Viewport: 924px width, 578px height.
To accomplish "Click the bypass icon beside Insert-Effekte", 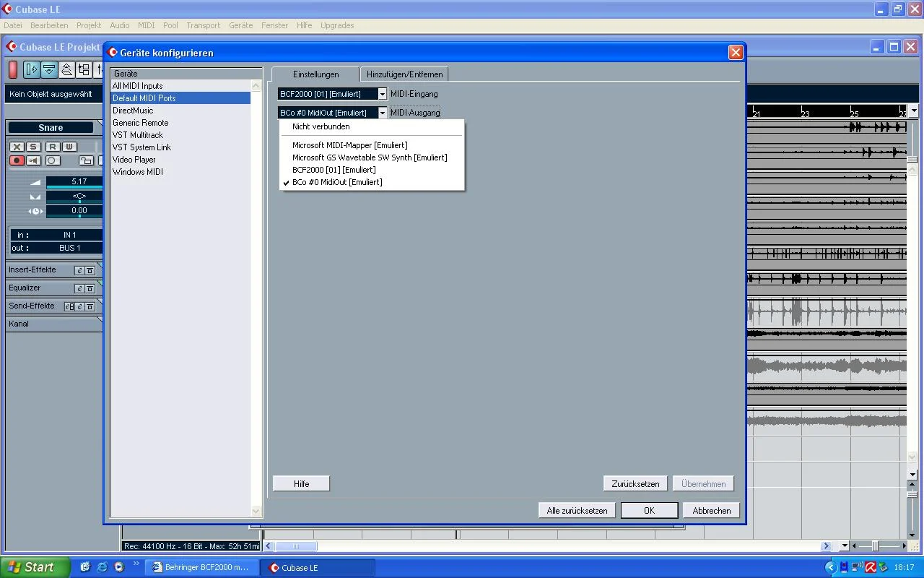I will tap(90, 270).
